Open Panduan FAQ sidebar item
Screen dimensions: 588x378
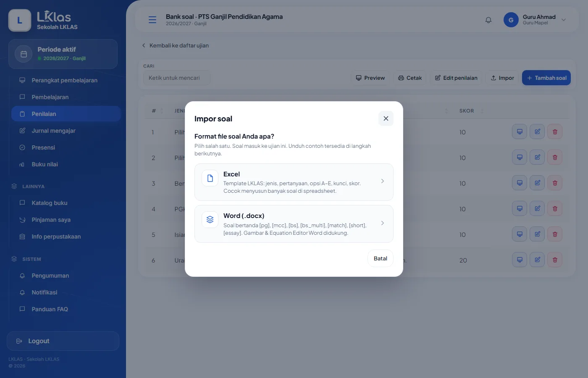pos(66,309)
